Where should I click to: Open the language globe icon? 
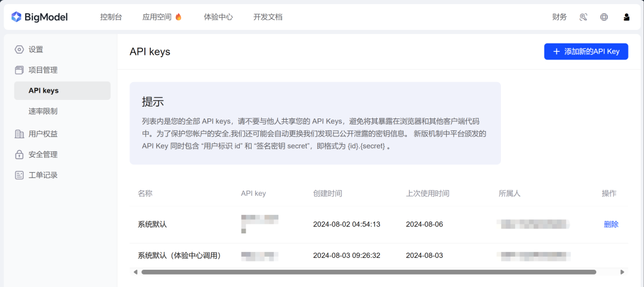click(603, 17)
